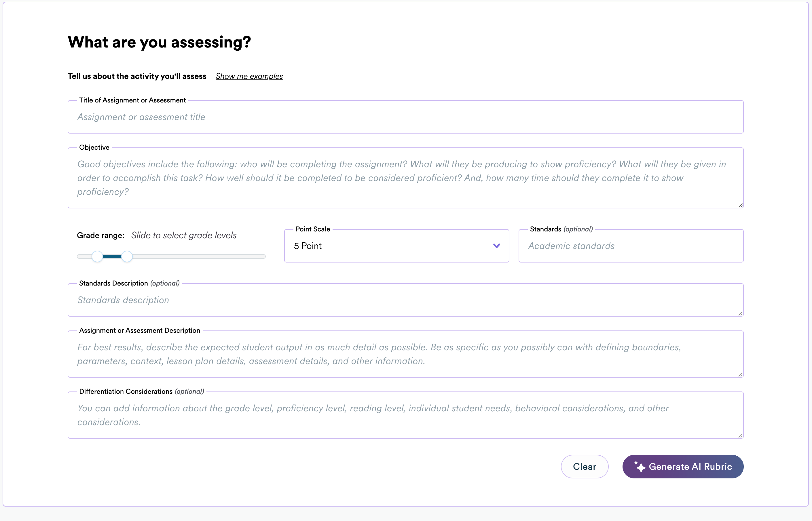Click the Differentiation Considerations text area
Image resolution: width=812 pixels, height=521 pixels.
pyautogui.click(x=405, y=415)
